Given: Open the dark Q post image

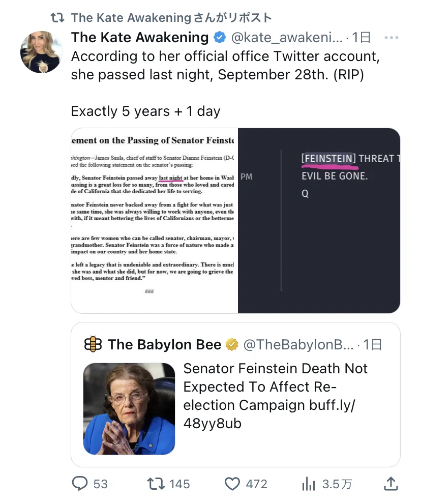Looking at the screenshot, I should coord(319,221).
